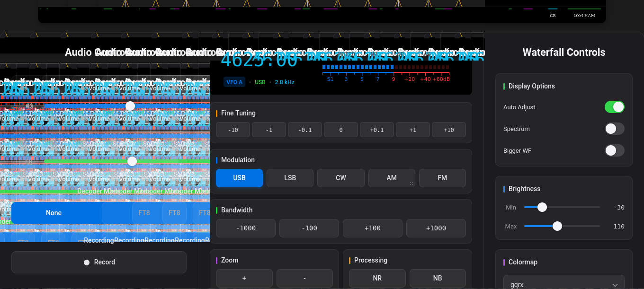
Task: Zoom in with the plus button
Action: point(244,278)
